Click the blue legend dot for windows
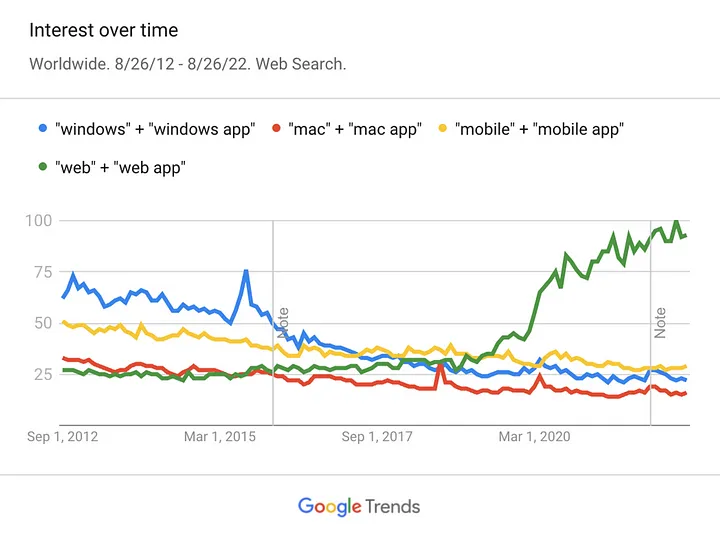The image size is (720, 537). click(43, 128)
